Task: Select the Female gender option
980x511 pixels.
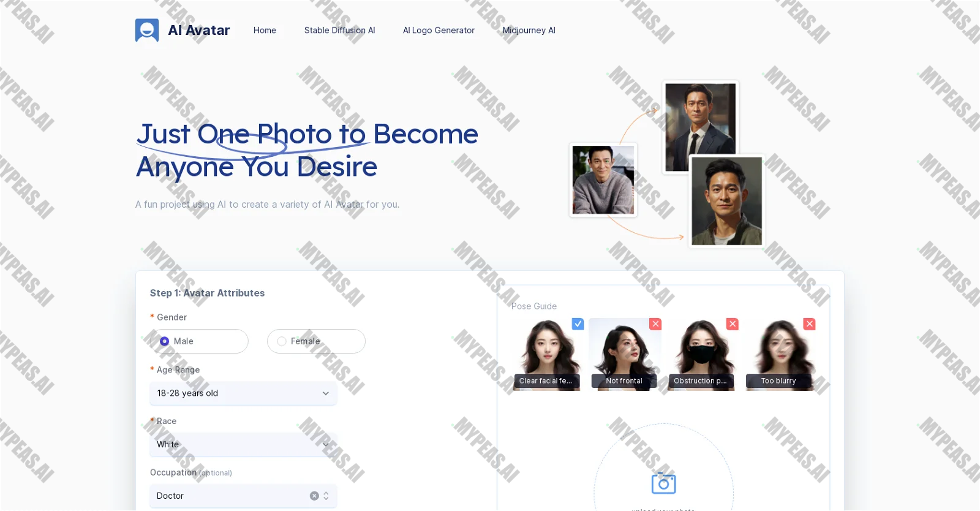Action: coord(316,341)
